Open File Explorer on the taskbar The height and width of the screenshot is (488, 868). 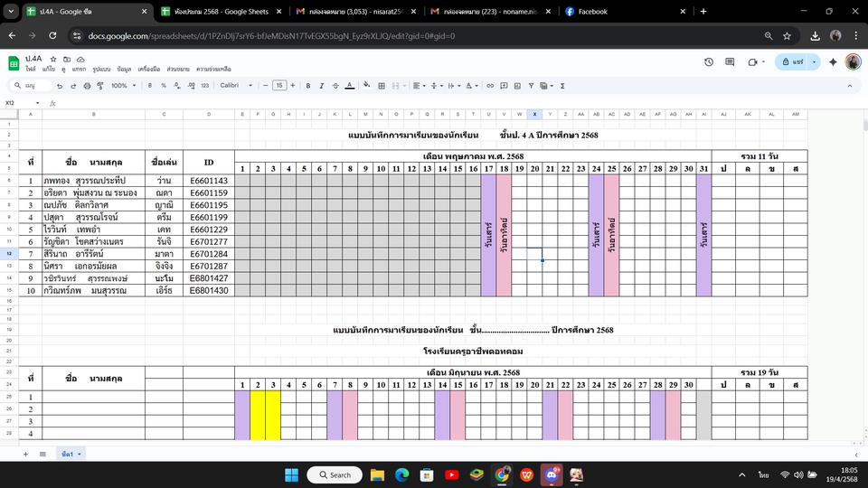click(x=377, y=474)
